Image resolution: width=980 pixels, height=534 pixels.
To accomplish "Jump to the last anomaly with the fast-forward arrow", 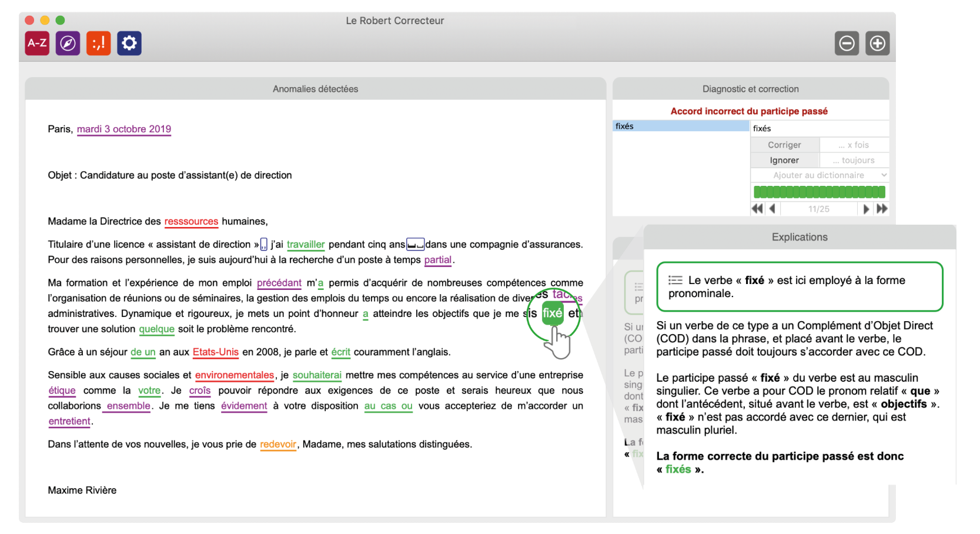I will click(882, 209).
